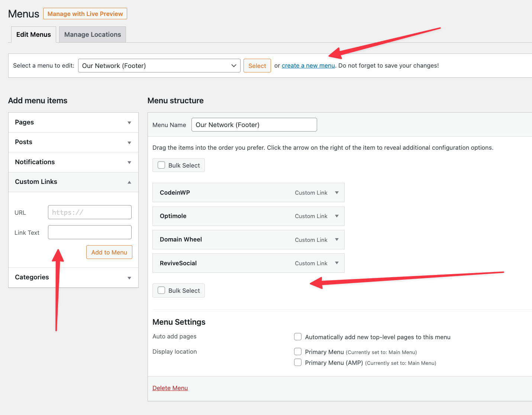Expand the Categories panel
The height and width of the screenshot is (415, 532).
click(129, 278)
